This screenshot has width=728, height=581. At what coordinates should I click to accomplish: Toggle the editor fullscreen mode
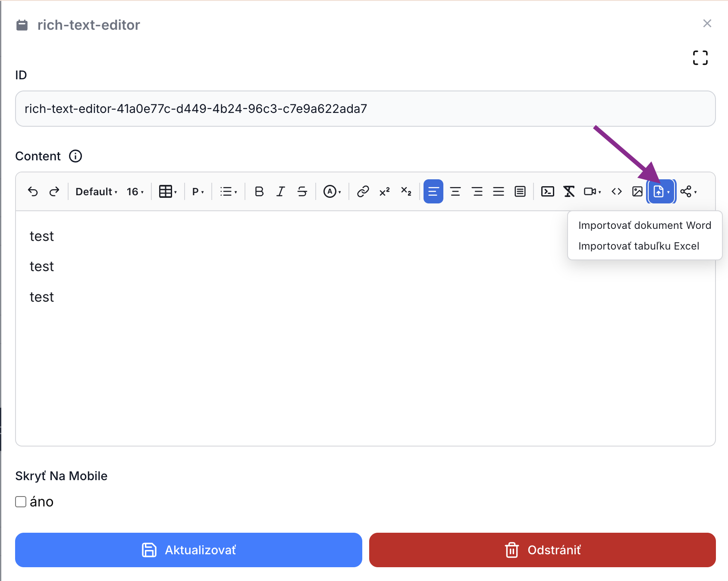(700, 58)
